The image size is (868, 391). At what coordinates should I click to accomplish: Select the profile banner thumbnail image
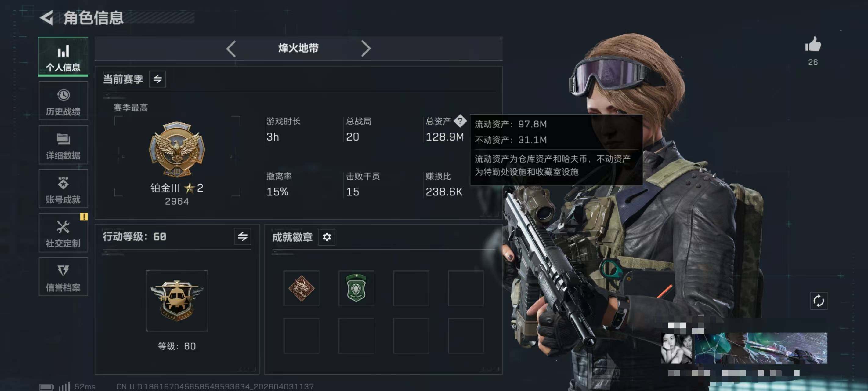coord(744,348)
